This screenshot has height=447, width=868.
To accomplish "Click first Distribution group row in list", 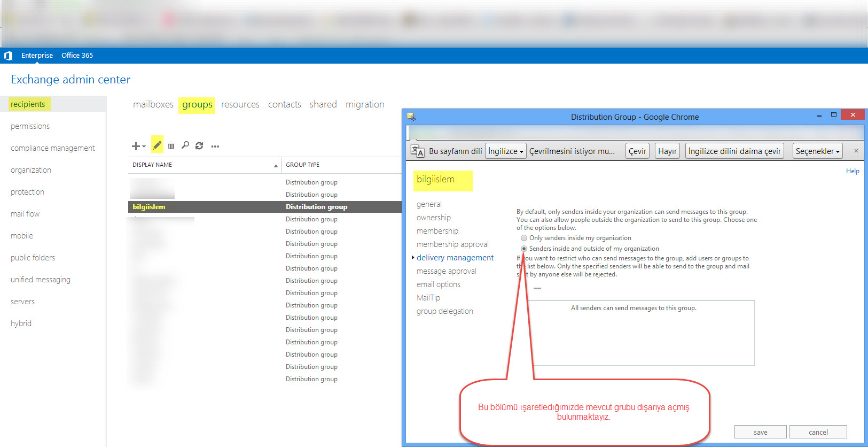I will coord(265,182).
